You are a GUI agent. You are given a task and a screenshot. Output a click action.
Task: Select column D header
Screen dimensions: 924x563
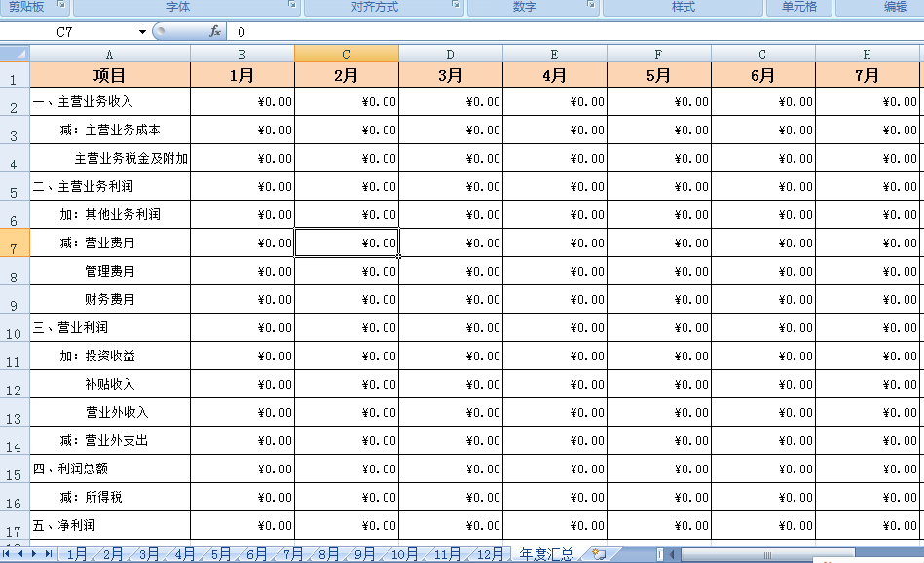[451, 55]
